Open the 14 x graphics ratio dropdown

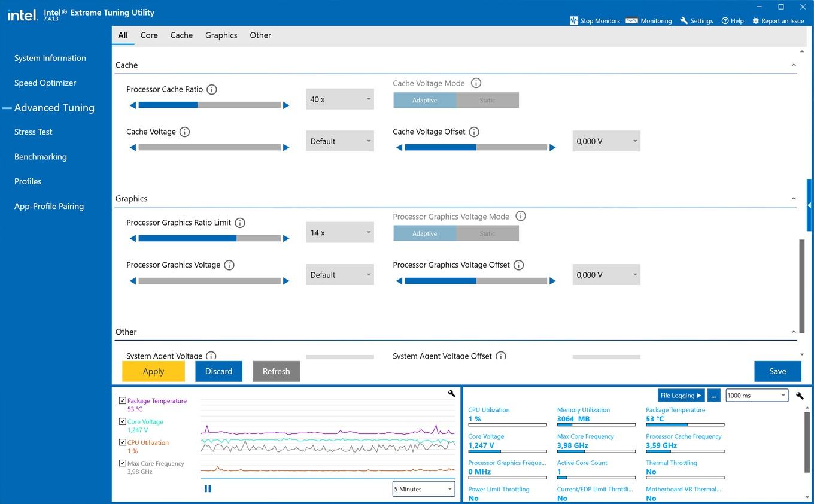click(340, 232)
